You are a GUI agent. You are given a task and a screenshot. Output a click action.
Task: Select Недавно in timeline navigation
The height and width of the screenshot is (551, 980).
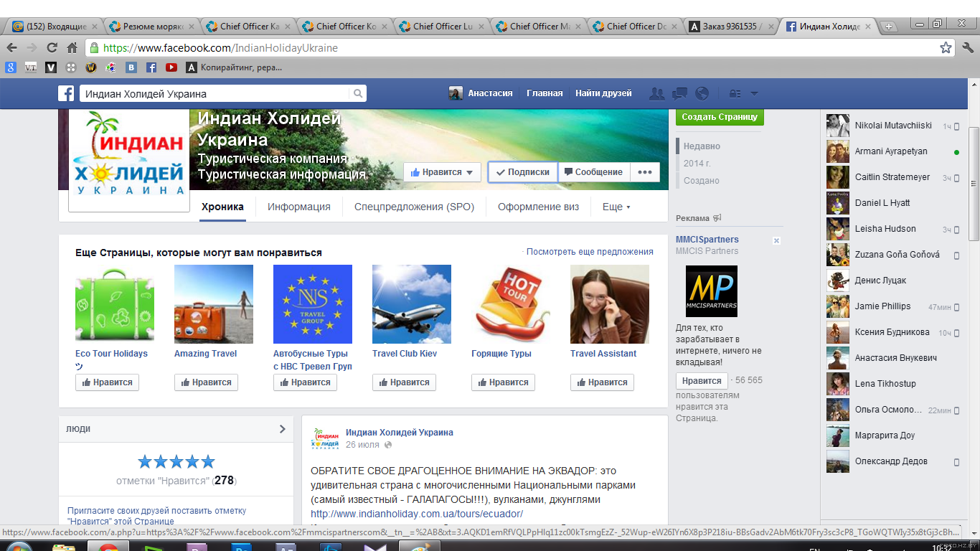(x=702, y=146)
